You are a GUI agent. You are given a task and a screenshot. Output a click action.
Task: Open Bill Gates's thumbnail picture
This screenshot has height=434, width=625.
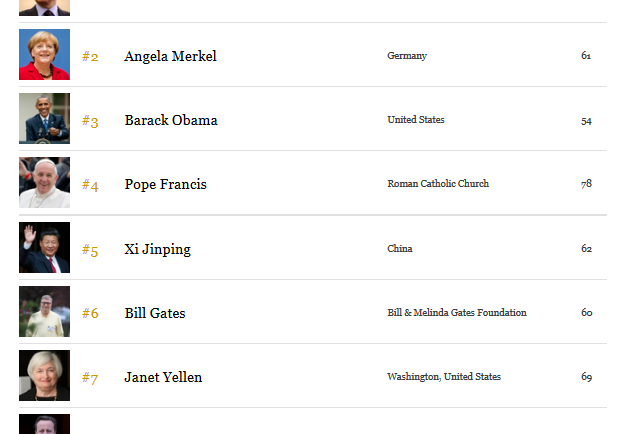click(x=44, y=312)
